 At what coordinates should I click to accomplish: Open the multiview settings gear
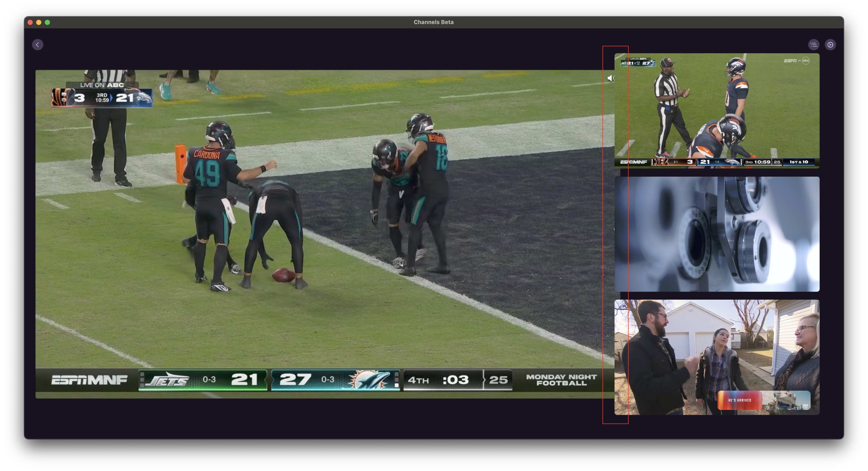click(x=830, y=45)
